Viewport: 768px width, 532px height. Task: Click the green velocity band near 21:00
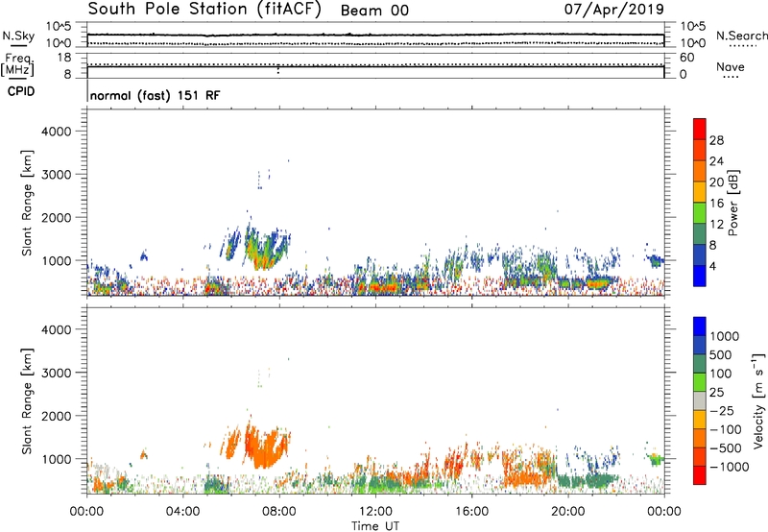point(588,480)
